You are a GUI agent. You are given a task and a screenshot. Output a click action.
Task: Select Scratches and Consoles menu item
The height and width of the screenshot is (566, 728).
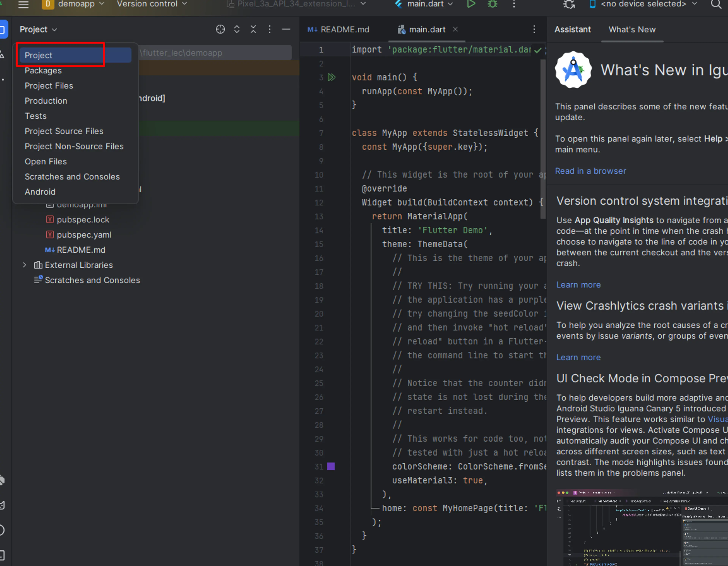click(x=72, y=176)
